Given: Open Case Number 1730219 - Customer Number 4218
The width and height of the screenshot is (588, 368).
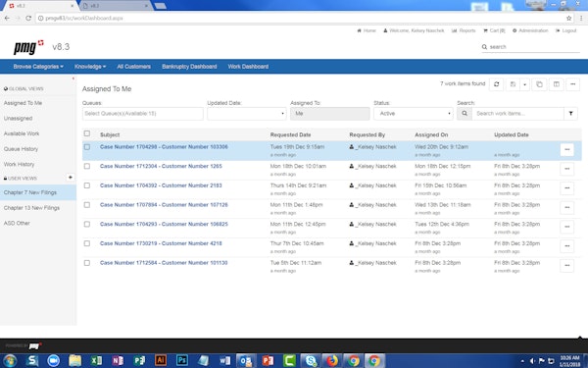Looking at the screenshot, I should [x=161, y=243].
